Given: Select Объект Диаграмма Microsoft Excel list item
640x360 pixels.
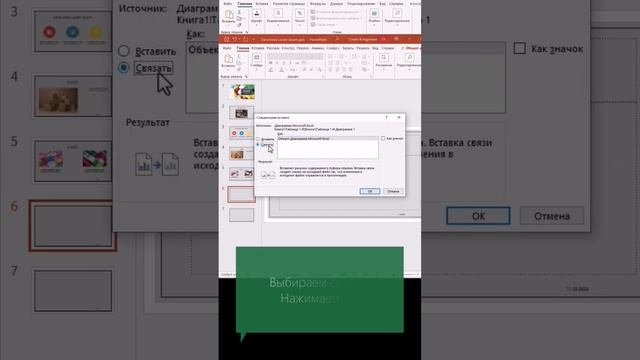Looking at the screenshot, I should pos(328,139).
